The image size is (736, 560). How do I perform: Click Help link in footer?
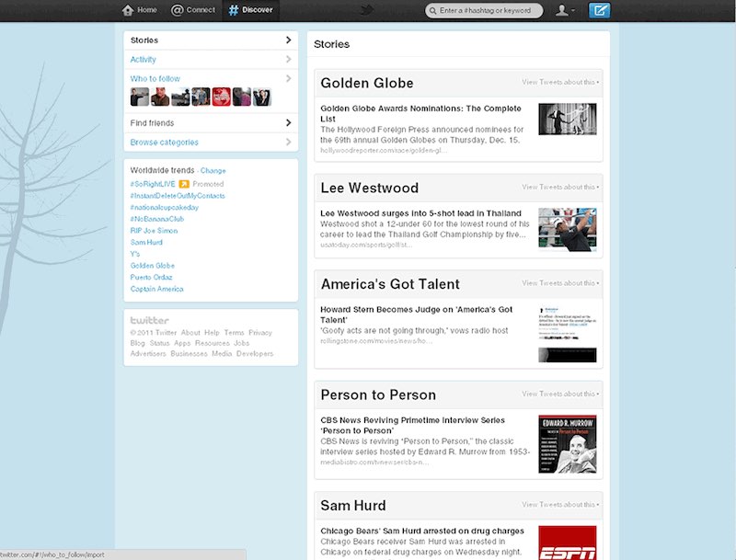click(x=212, y=333)
